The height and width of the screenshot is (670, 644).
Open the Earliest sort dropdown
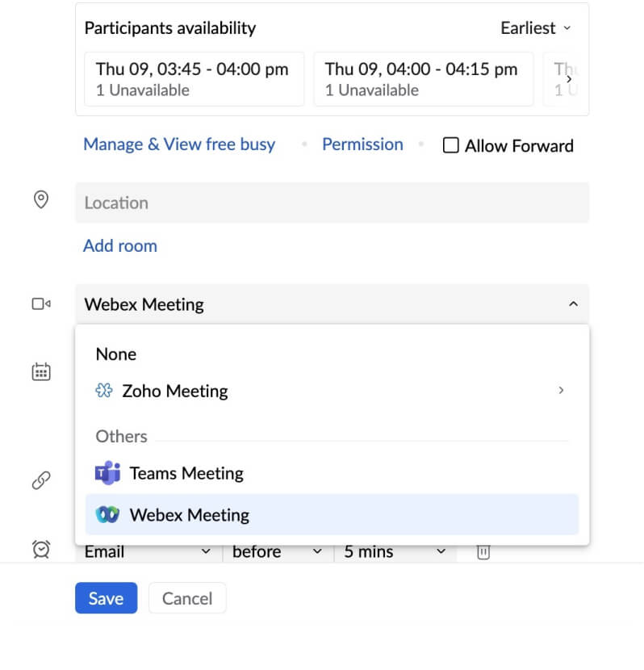(536, 28)
